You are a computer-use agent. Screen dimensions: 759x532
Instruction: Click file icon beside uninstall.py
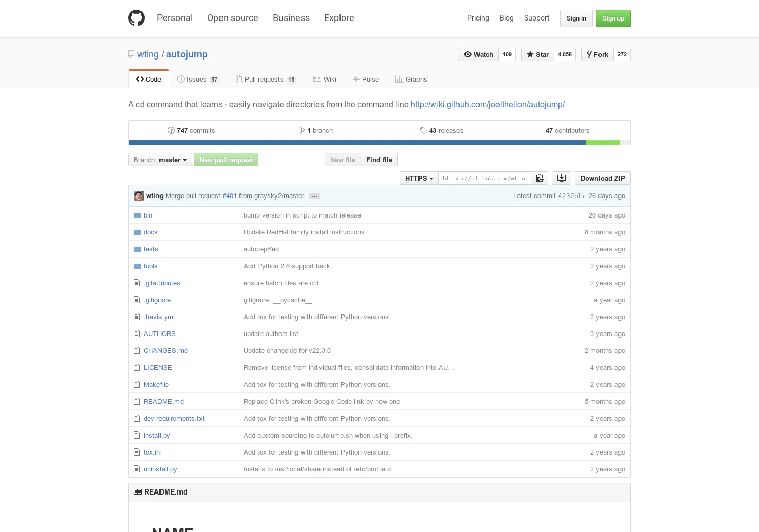pyautogui.click(x=137, y=469)
